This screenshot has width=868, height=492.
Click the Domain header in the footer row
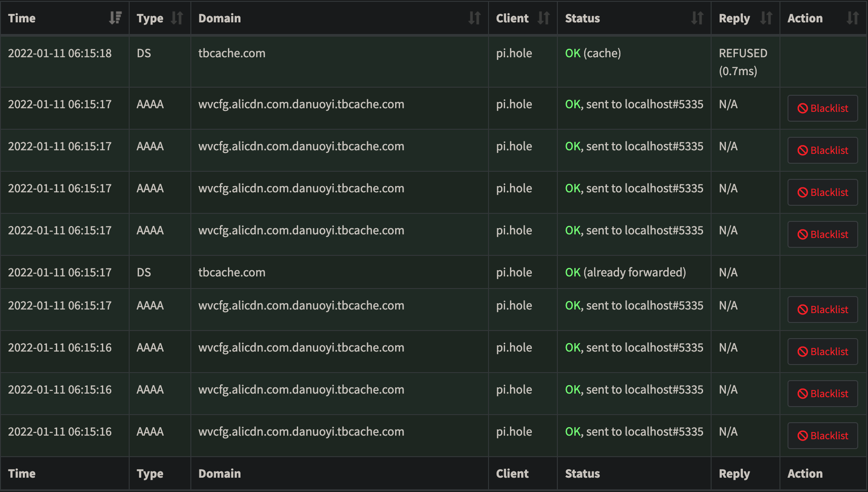click(219, 473)
